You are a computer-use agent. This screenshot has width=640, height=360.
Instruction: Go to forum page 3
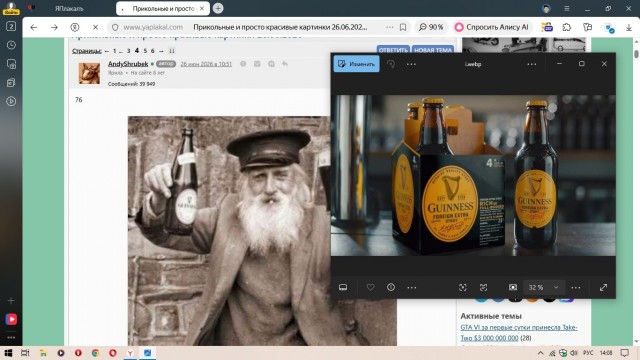pyautogui.click(x=128, y=51)
